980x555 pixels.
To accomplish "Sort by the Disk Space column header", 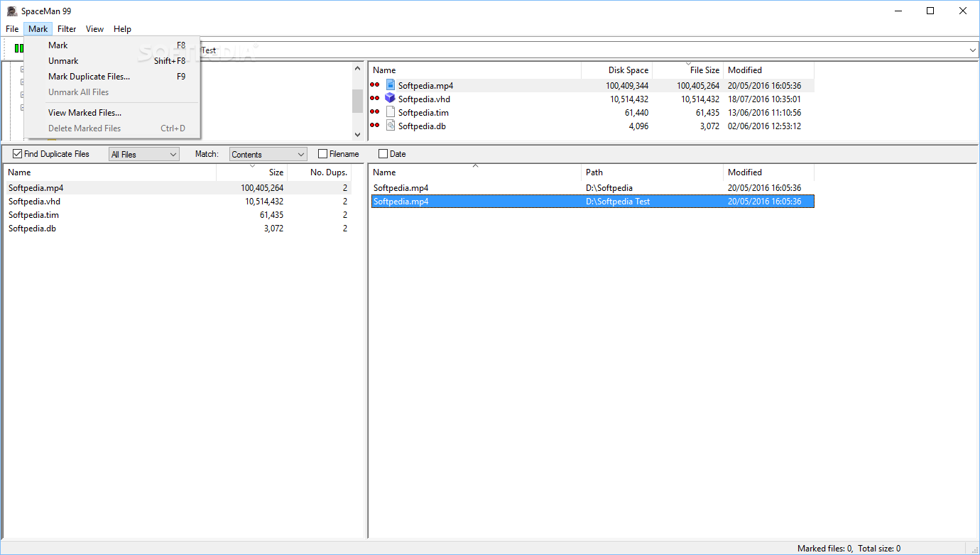I will (616, 70).
